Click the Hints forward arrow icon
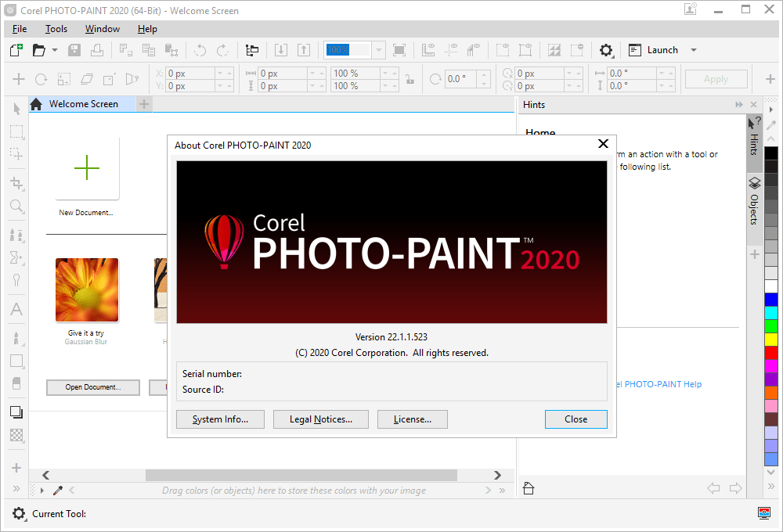This screenshot has width=783, height=532. tap(735, 488)
